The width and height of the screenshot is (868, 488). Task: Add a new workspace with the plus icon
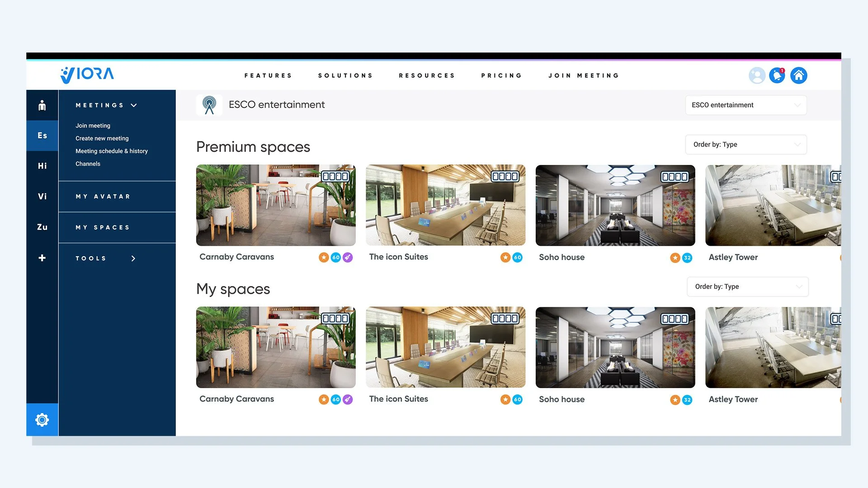coord(42,258)
